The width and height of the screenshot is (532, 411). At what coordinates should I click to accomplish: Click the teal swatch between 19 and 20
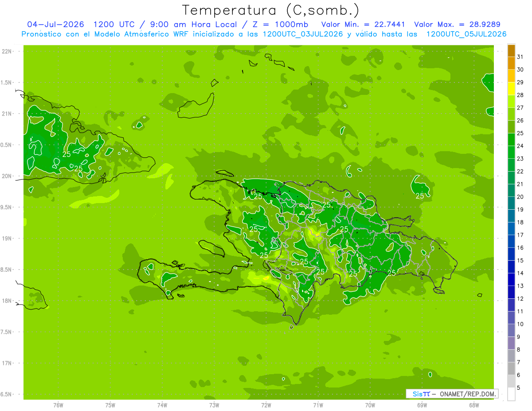[512, 204]
